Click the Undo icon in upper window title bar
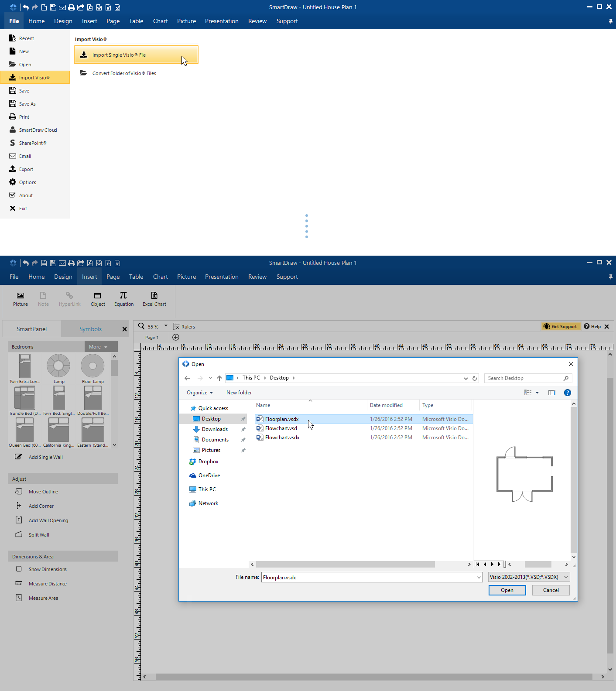Image resolution: width=616 pixels, height=691 pixels. click(x=26, y=7)
